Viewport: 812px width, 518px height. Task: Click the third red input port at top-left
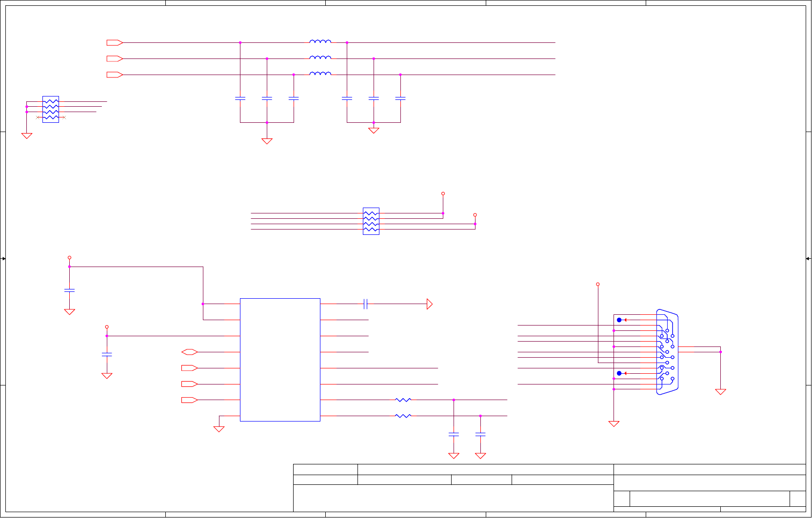pyautogui.click(x=115, y=75)
